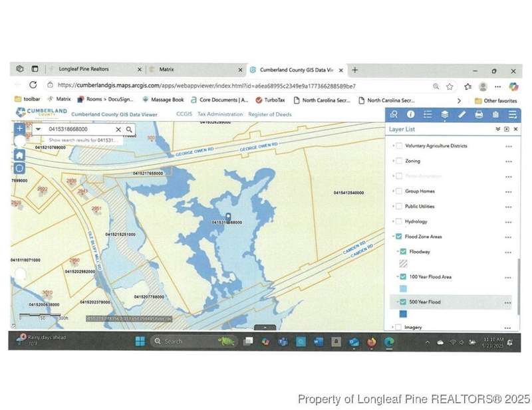
Task: Click the Home default extent map button
Action: click(19, 154)
